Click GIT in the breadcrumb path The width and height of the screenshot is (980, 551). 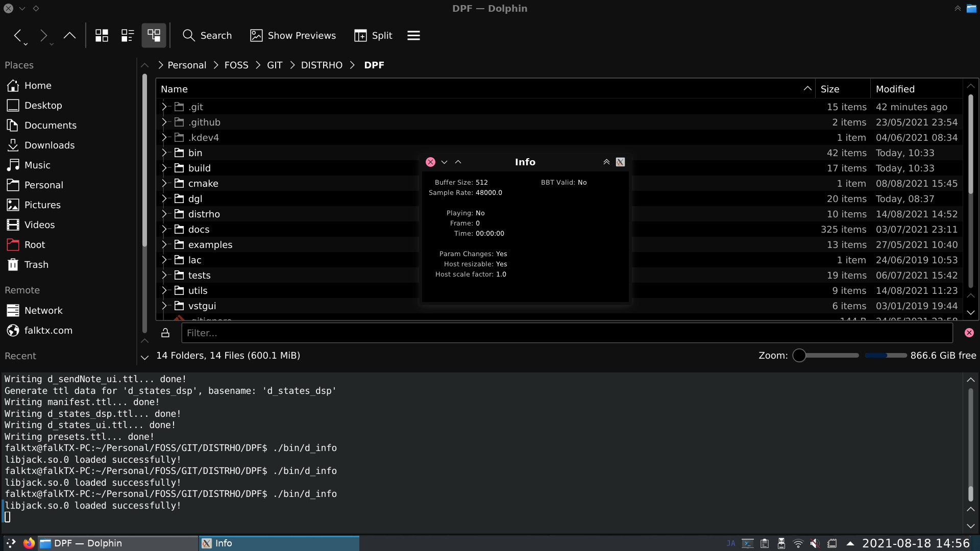coord(275,65)
